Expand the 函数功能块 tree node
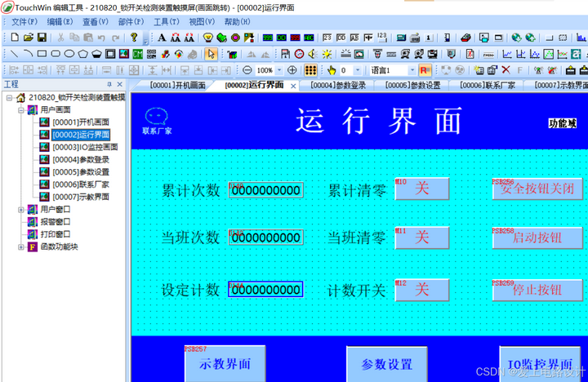This screenshot has width=588, height=382. tap(21, 247)
